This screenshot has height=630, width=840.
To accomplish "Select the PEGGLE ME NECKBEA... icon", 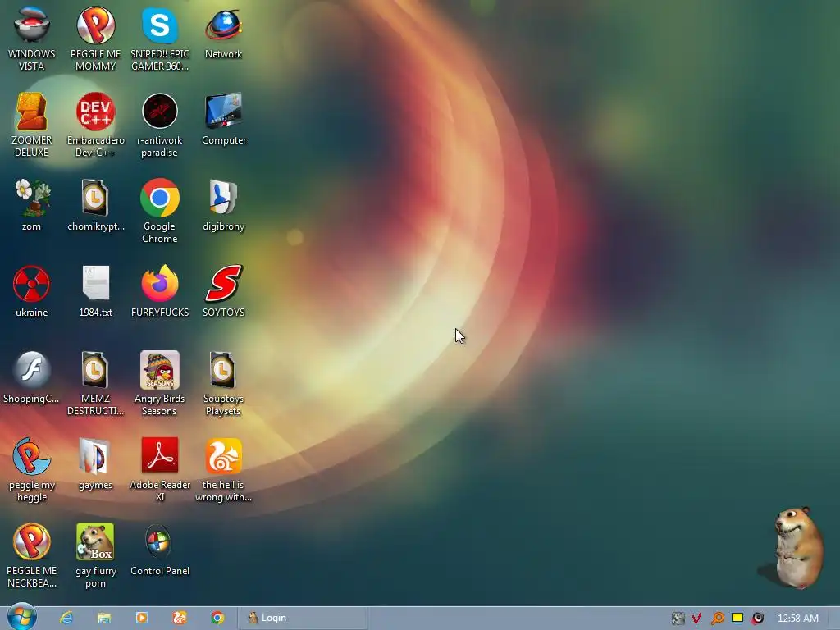I will tap(32, 556).
